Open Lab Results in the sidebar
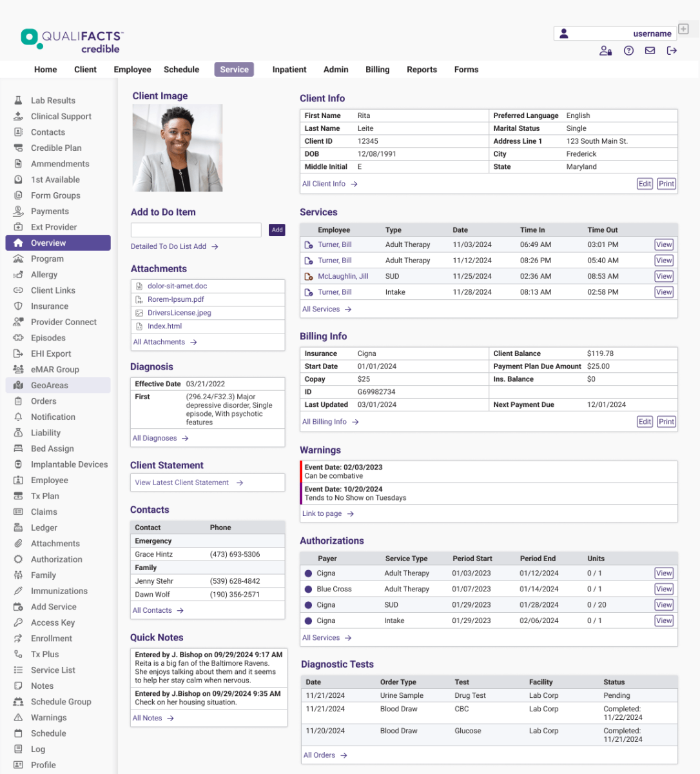This screenshot has height=774, width=700. [53, 101]
